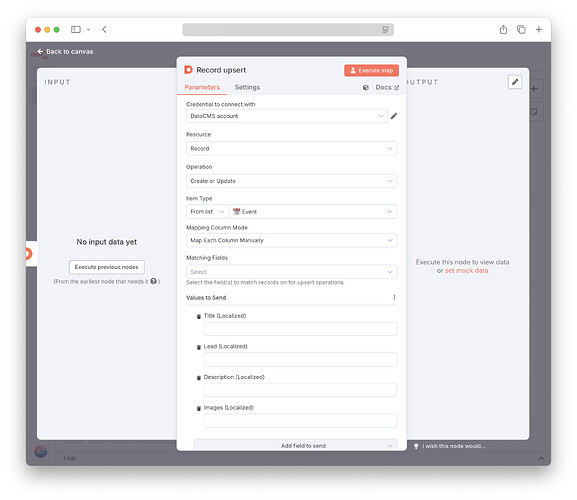
Task: Click into the Title (Localized) input field
Action: pos(300,329)
